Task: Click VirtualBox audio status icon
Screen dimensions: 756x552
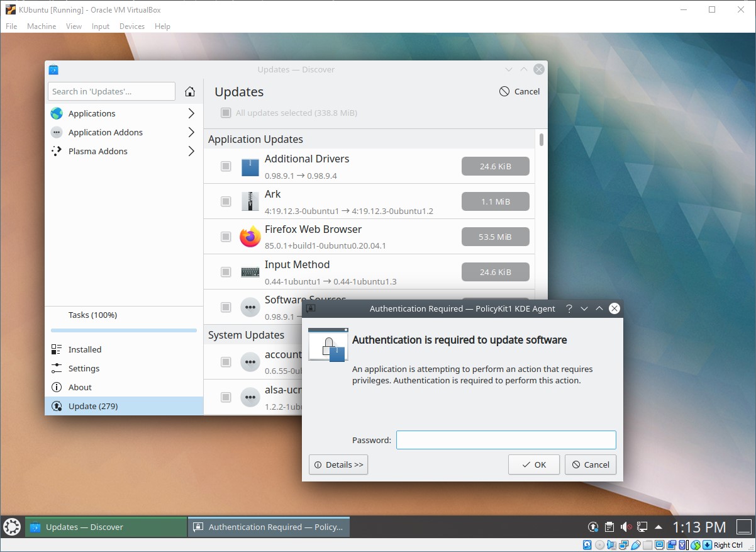Action: coord(612,545)
